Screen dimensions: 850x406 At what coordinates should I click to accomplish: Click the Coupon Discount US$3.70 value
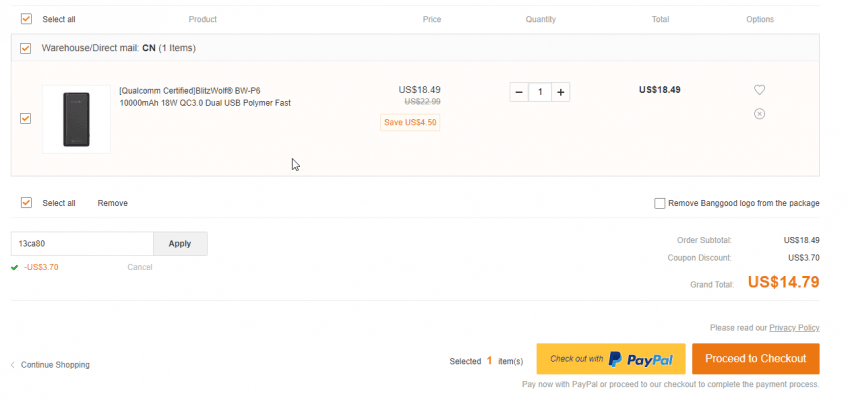(x=804, y=258)
